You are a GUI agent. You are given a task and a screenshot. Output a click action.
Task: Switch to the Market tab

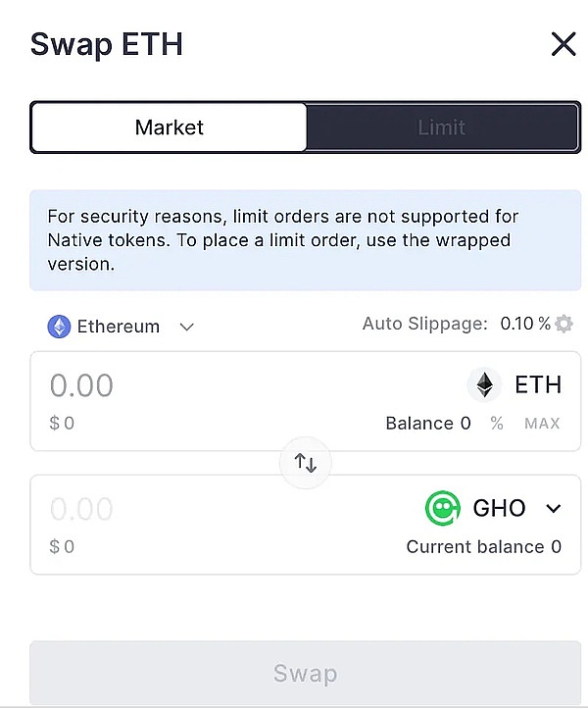pyautogui.click(x=170, y=127)
